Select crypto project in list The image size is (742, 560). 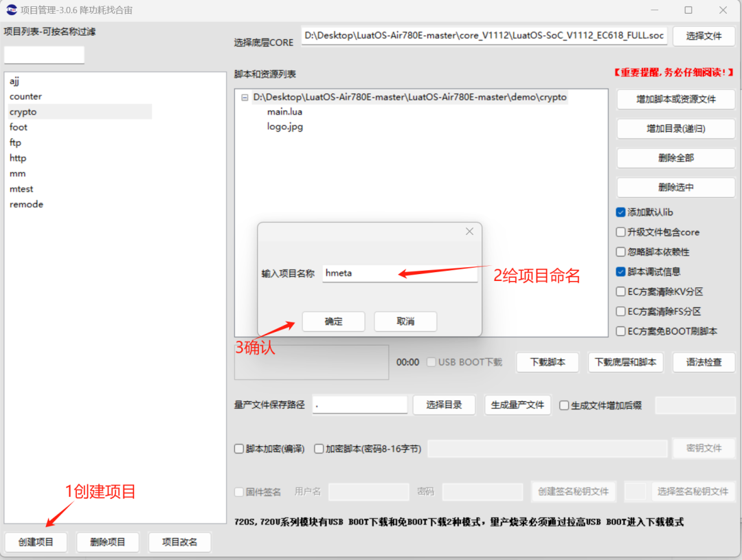[78, 112]
